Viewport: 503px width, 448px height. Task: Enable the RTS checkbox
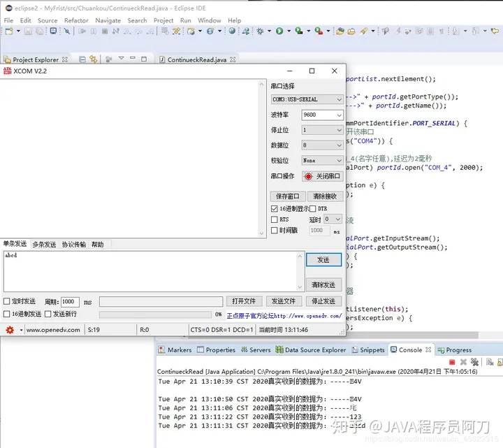(275, 219)
